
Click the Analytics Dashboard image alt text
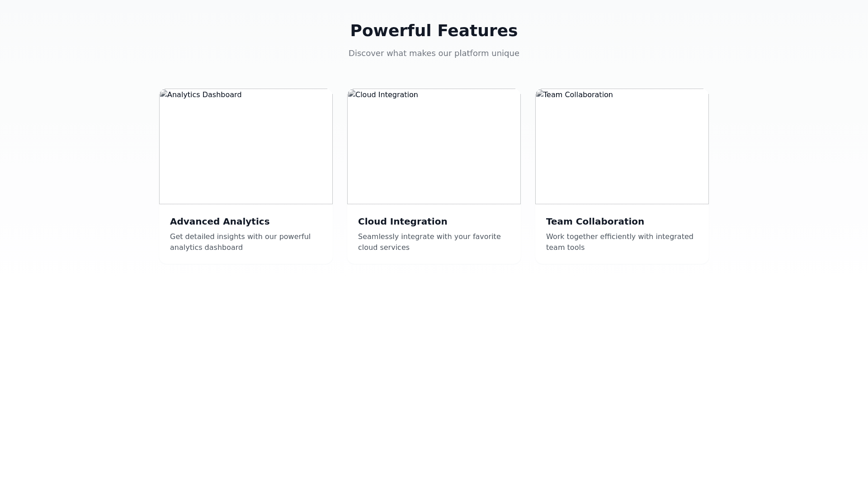pos(204,95)
